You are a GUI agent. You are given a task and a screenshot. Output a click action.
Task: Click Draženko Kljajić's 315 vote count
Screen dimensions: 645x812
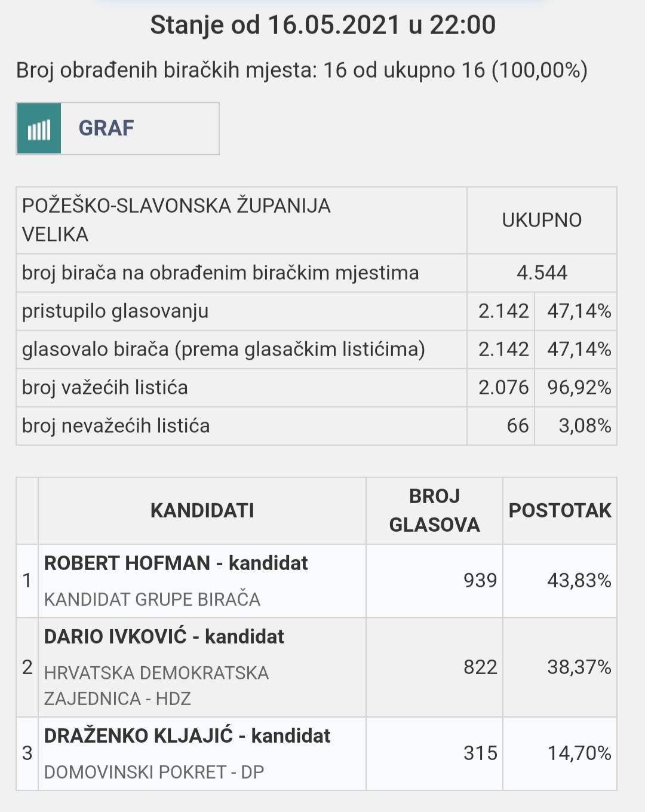pos(480,753)
